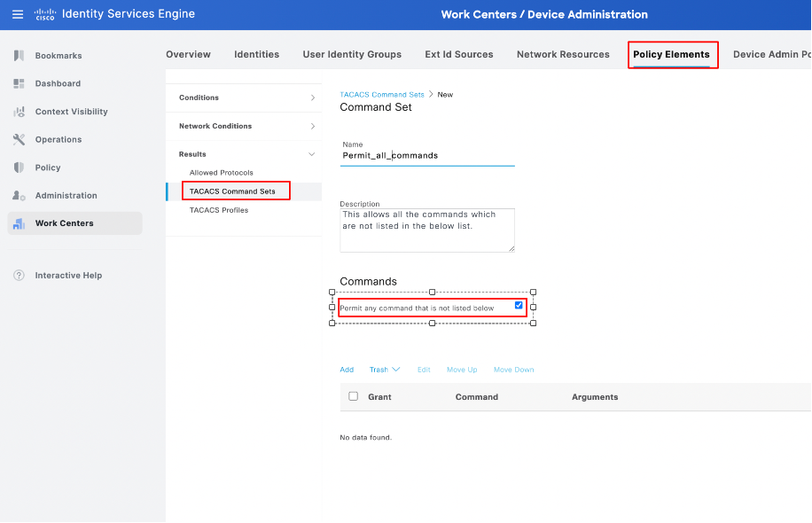The image size is (812, 523).
Task: Open the Trash dropdown
Action: [x=384, y=370]
